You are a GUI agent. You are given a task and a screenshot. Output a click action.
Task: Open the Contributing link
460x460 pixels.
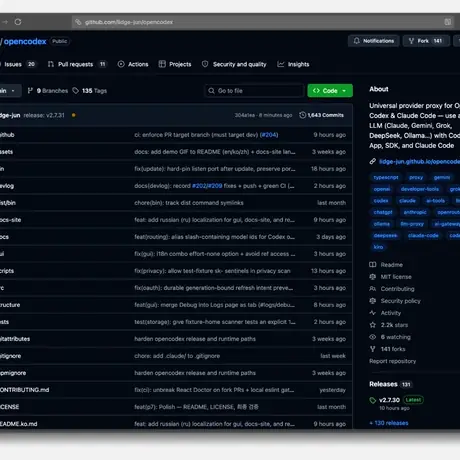point(397,289)
